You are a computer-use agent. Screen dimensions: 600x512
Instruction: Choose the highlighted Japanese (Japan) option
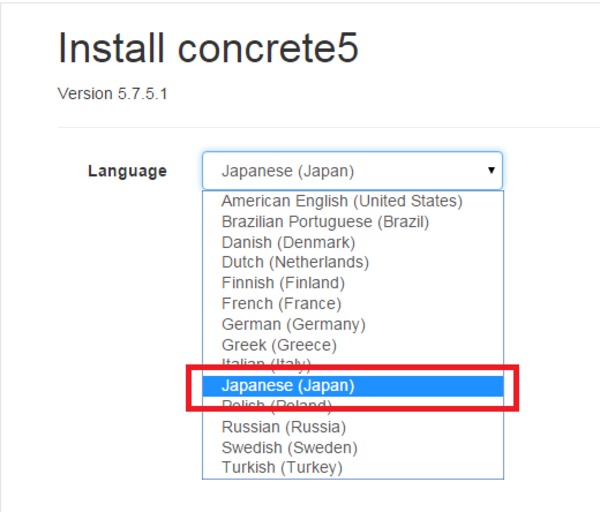[352, 386]
